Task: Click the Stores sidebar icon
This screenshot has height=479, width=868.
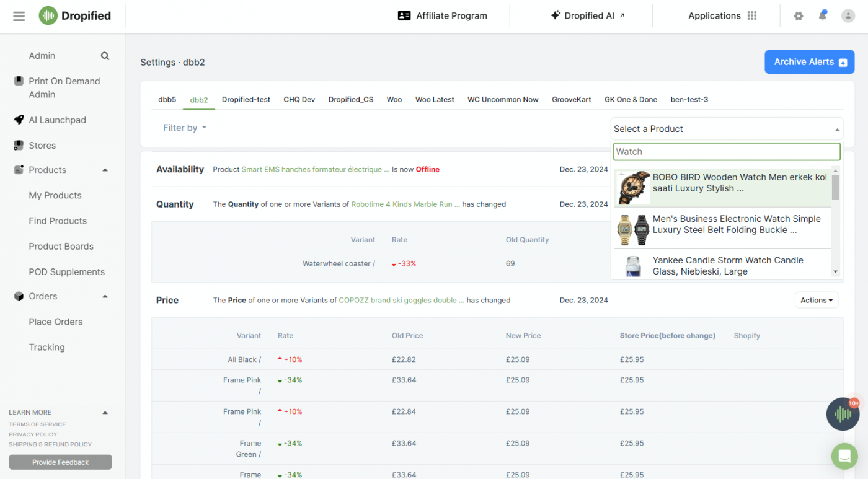Action: 19,146
